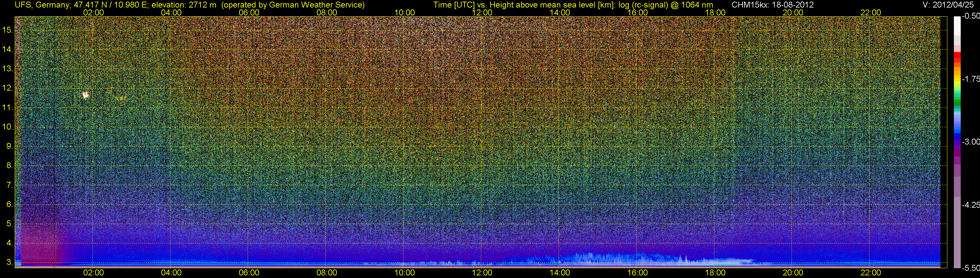Image resolution: width=980 pixels, height=278 pixels.
Task: Click the "10:00" label on the bottom time axis
Action: tap(404, 273)
